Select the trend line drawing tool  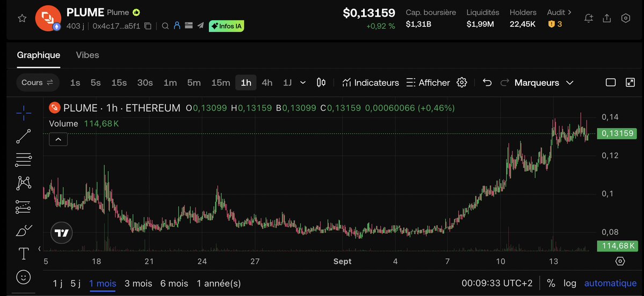[x=24, y=136]
